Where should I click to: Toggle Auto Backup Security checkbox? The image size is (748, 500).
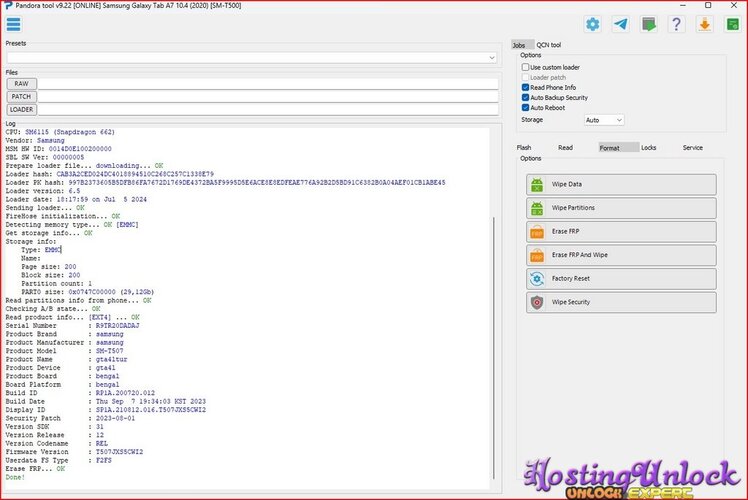click(x=525, y=98)
